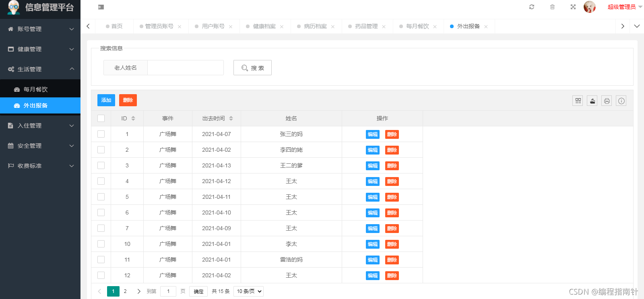Screen dimensions: 644x299
Task: Check the row with ID 12
Action: pos(101,275)
